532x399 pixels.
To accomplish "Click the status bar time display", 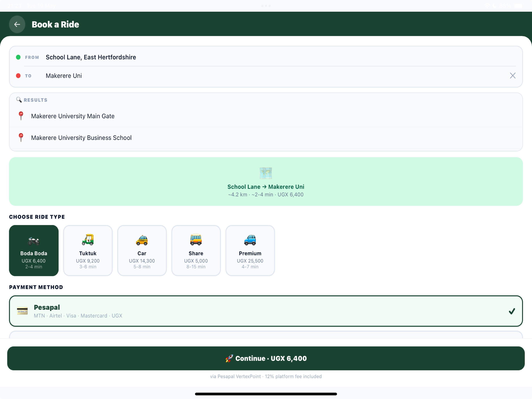I will pyautogui.click(x=14, y=6).
